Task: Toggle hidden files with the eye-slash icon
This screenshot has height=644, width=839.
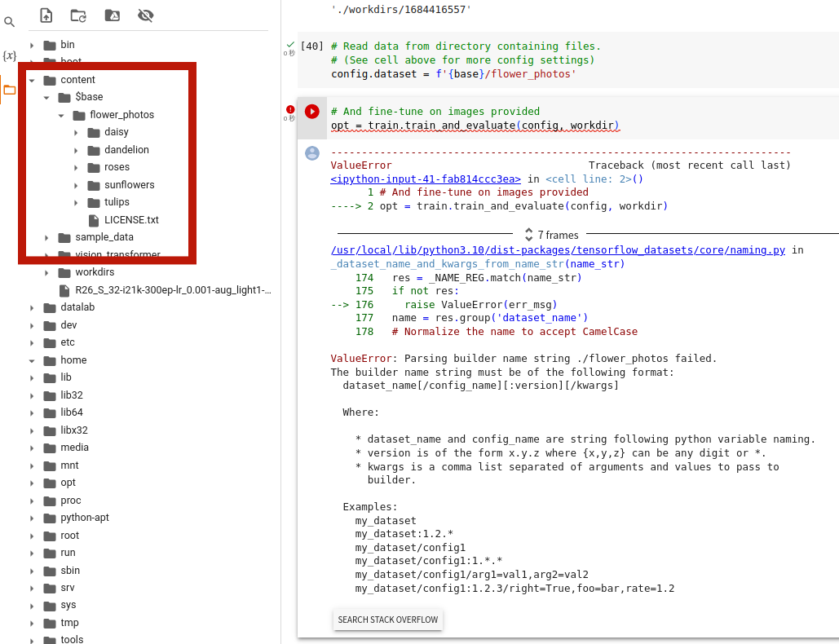Action: (145, 15)
